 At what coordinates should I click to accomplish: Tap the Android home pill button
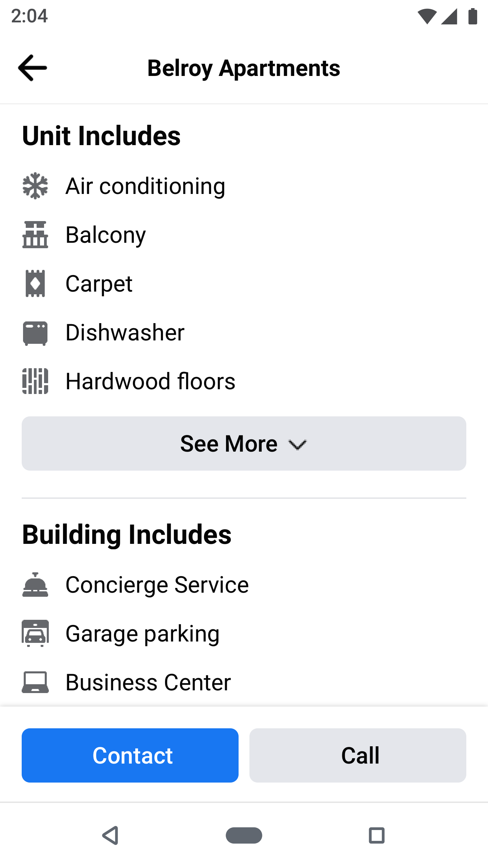[x=244, y=835]
